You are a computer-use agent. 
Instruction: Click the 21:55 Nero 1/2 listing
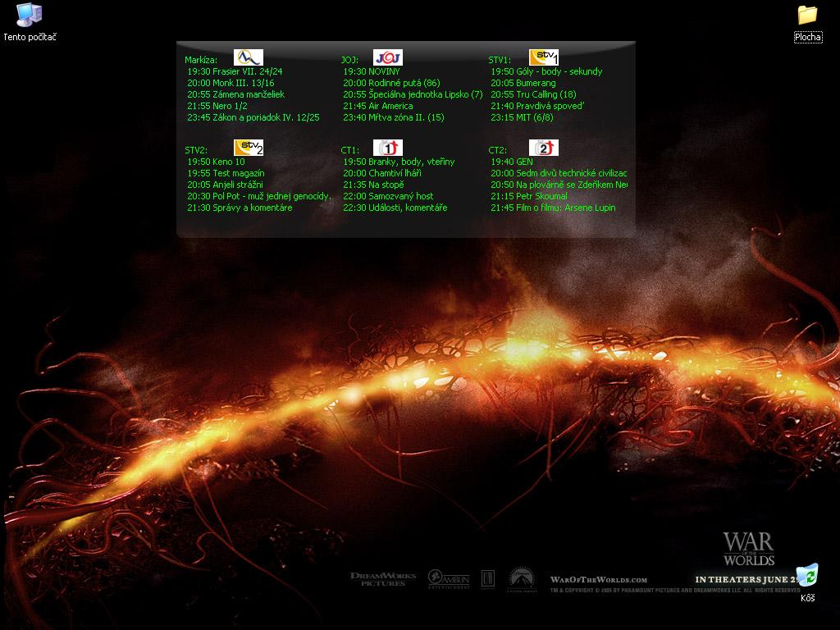tap(217, 106)
